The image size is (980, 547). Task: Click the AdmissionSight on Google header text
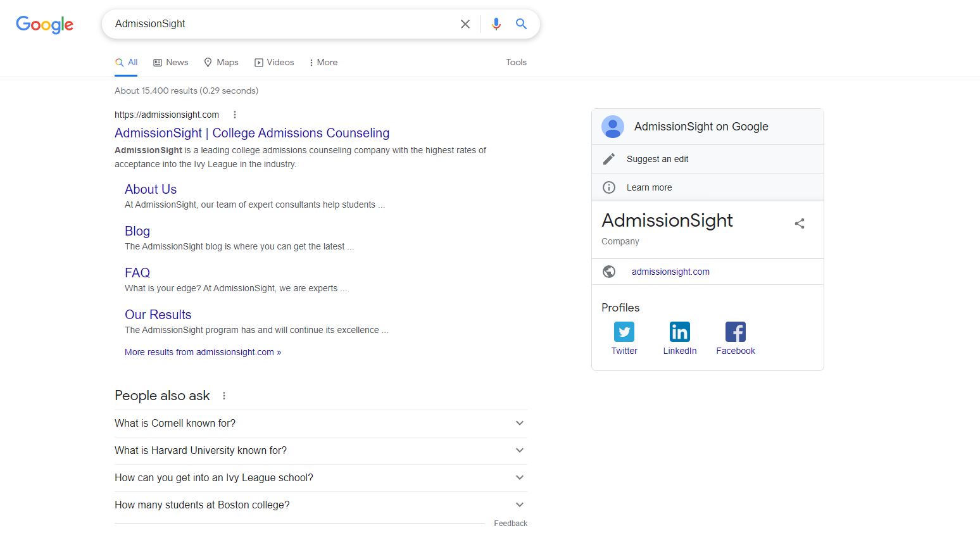(x=701, y=127)
